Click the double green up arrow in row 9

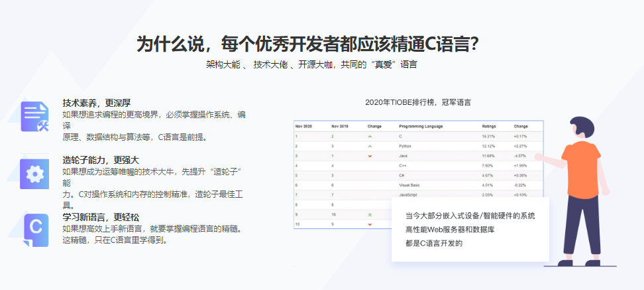click(x=370, y=215)
